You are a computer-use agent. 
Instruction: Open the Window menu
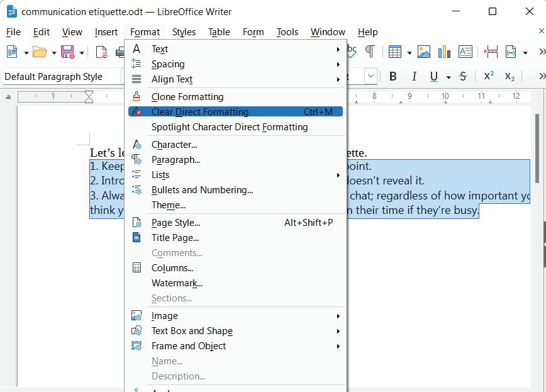(x=328, y=32)
